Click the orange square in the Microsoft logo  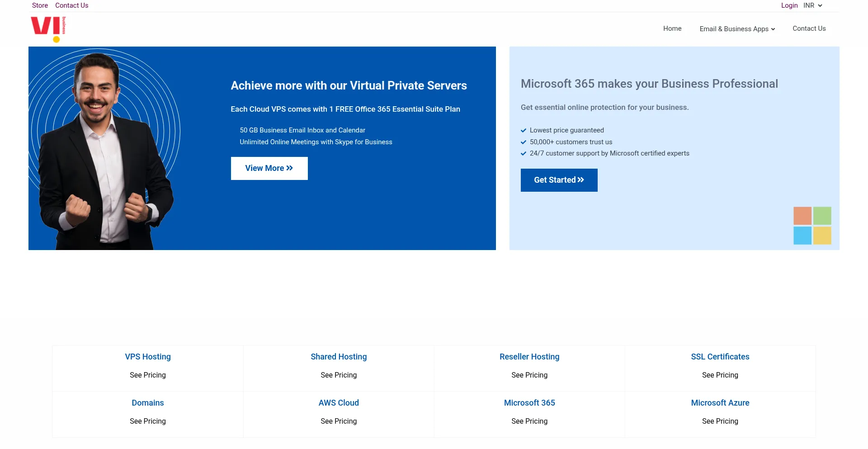click(x=802, y=216)
